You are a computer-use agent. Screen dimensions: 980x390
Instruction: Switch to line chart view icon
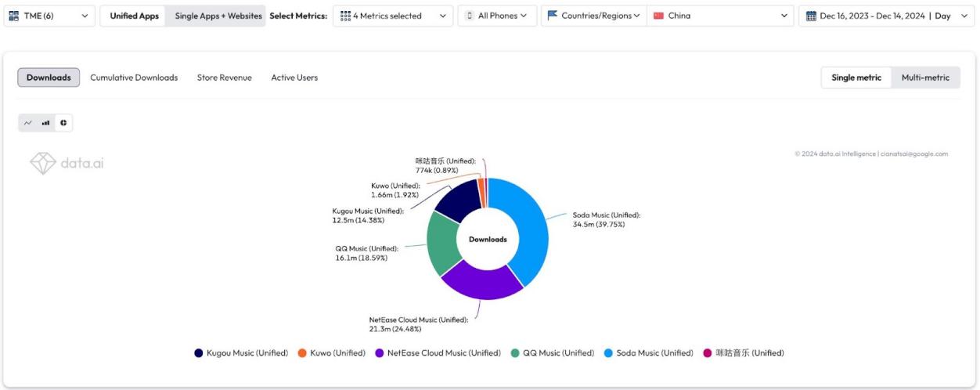click(x=28, y=123)
